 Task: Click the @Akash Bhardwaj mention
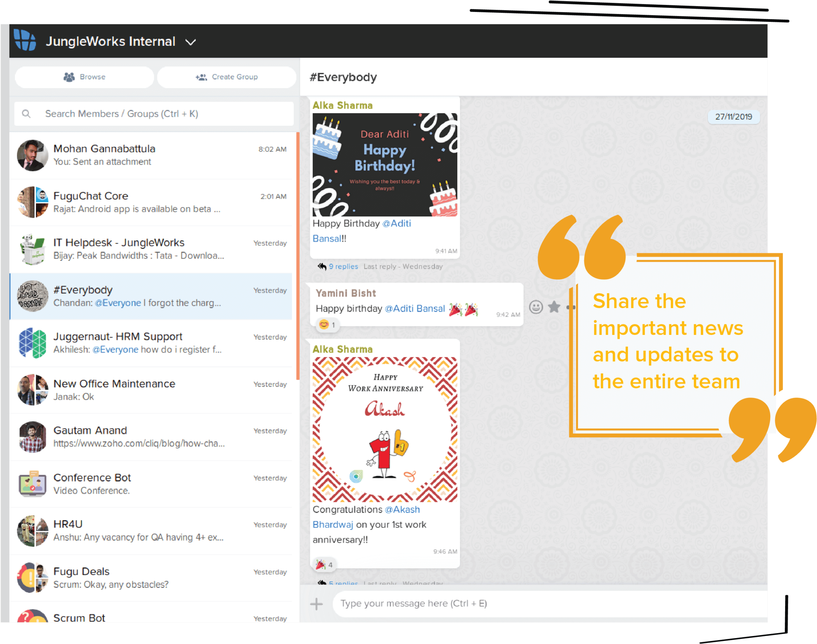tap(366, 517)
